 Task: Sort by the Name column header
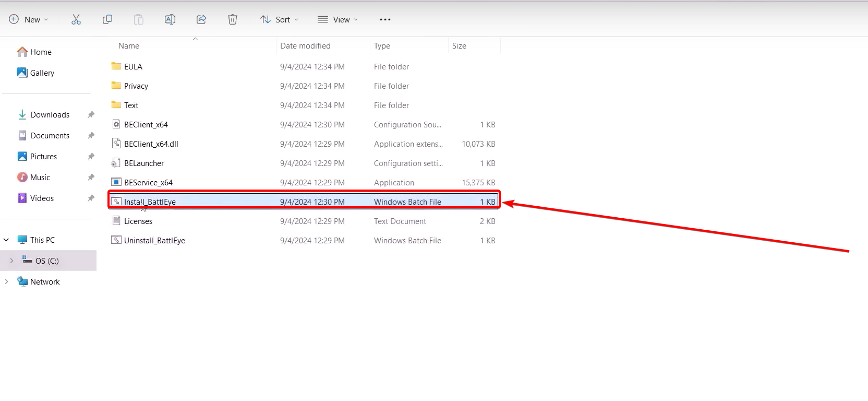pos(128,46)
